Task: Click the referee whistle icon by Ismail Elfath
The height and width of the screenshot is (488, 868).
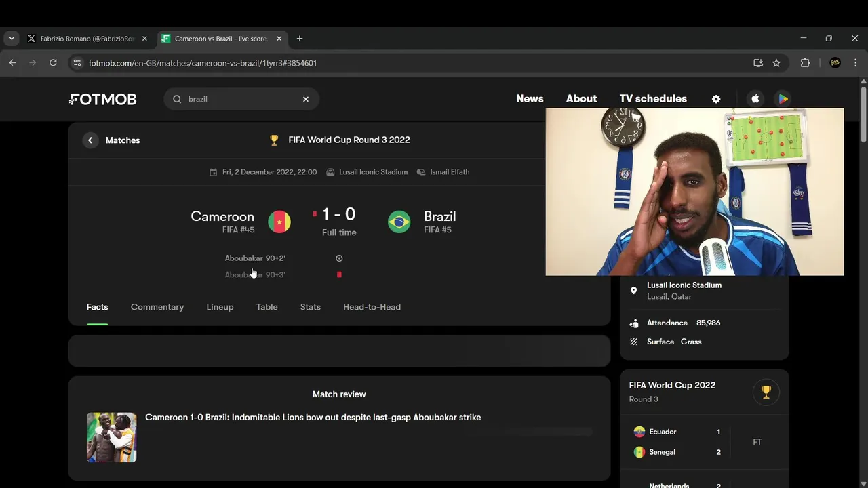Action: 421,172
